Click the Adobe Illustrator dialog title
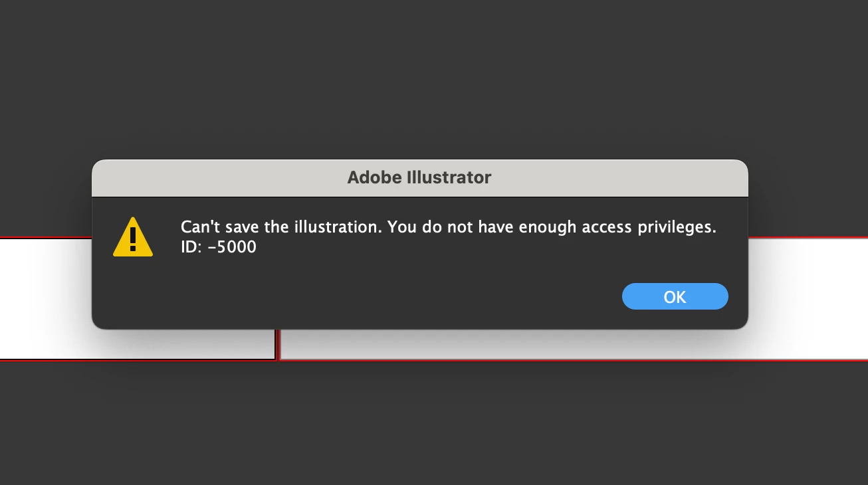The image size is (868, 485). coord(419,177)
